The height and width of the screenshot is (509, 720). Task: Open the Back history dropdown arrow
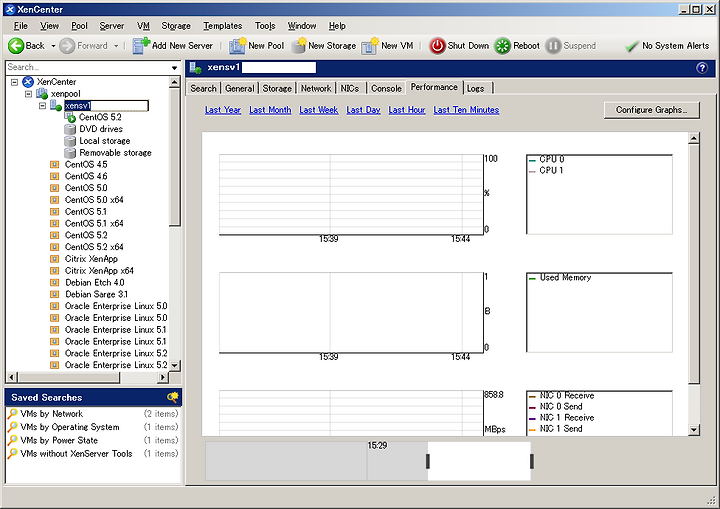tap(53, 46)
